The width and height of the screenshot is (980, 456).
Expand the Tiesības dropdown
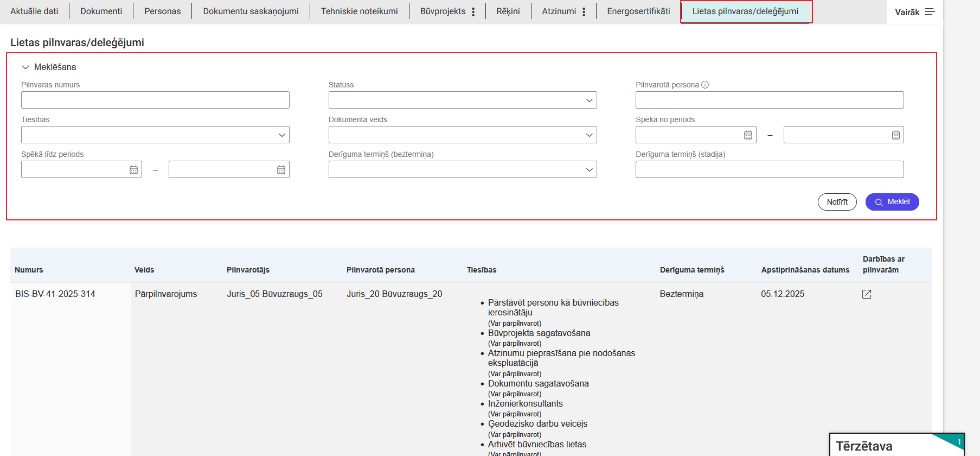[155, 135]
